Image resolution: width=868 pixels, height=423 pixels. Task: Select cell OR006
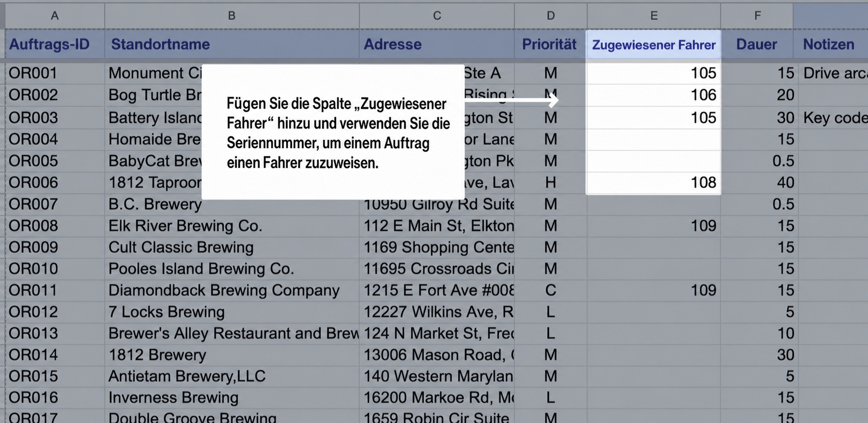coord(55,183)
